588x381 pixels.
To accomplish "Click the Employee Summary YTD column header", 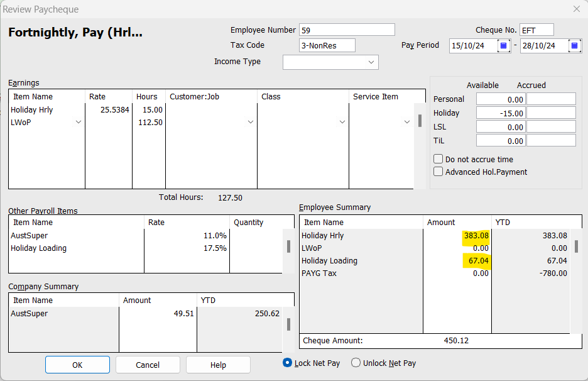I will (536, 222).
